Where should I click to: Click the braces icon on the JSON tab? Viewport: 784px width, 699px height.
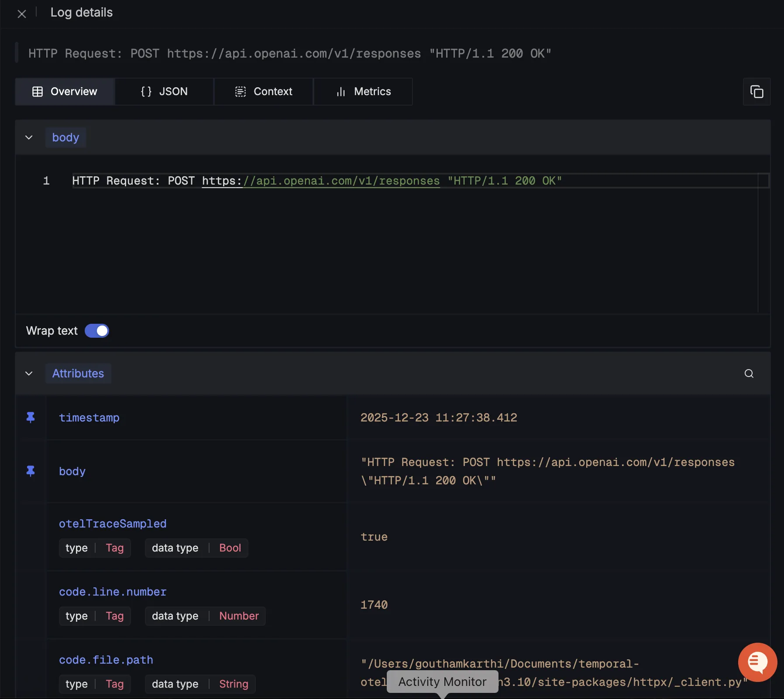pos(146,92)
